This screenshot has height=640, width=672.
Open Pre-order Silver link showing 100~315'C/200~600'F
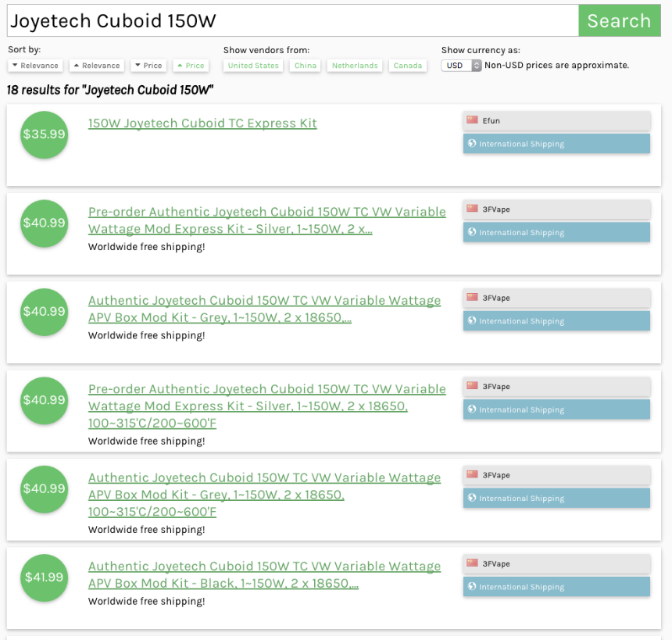click(267, 406)
